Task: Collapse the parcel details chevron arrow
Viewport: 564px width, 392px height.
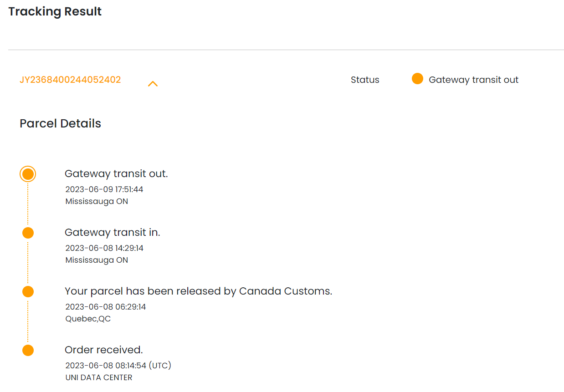Action: tap(153, 84)
